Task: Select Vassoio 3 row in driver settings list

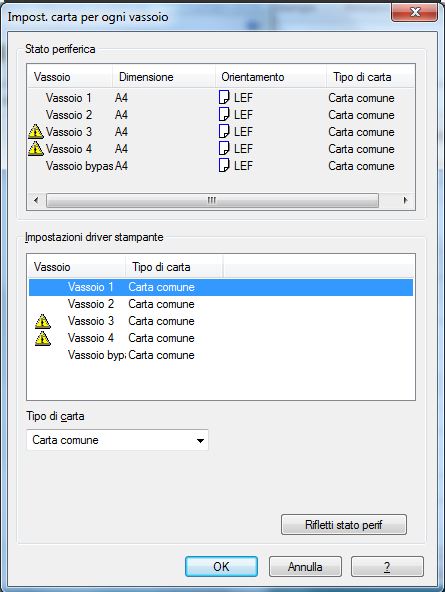Action: (x=221, y=321)
